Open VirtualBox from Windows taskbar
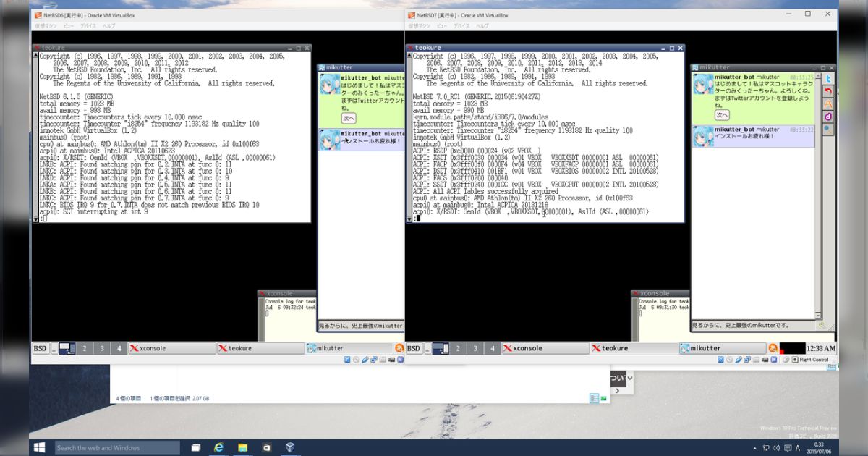 (x=290, y=447)
